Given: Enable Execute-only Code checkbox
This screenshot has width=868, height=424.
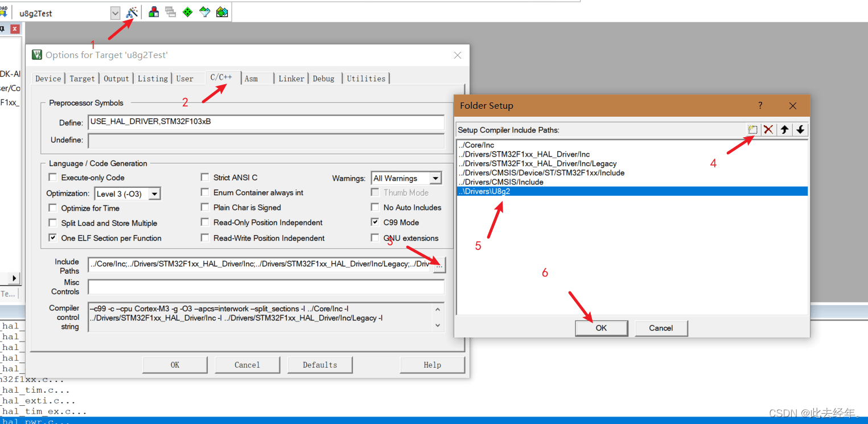Looking at the screenshot, I should (x=53, y=178).
